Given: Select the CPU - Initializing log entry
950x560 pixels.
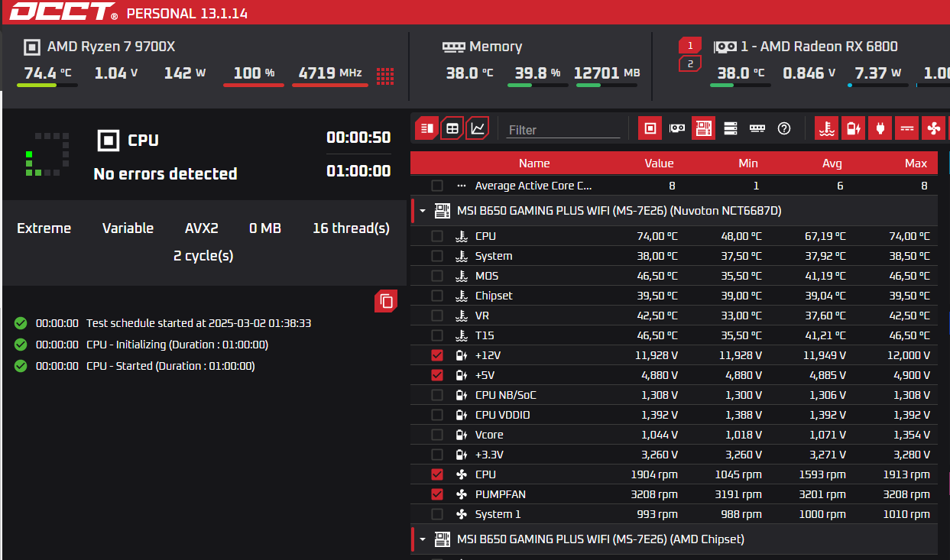Looking at the screenshot, I should [x=152, y=345].
